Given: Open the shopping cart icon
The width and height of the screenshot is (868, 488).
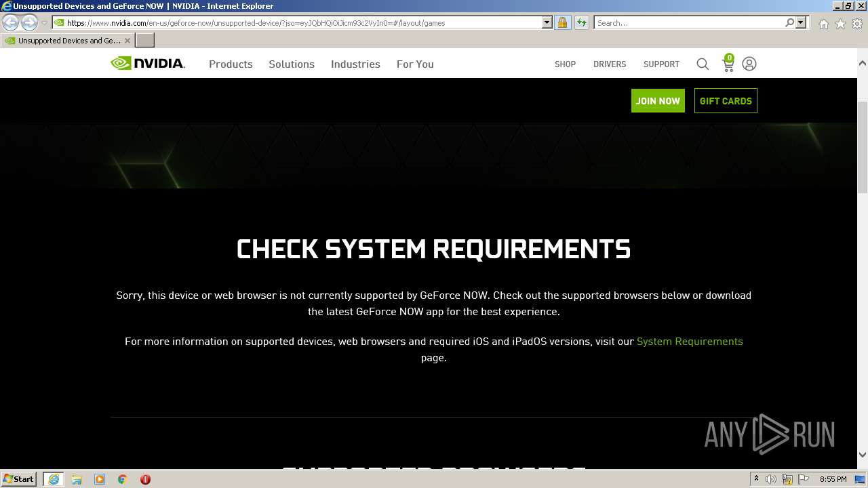Looking at the screenshot, I should point(728,63).
